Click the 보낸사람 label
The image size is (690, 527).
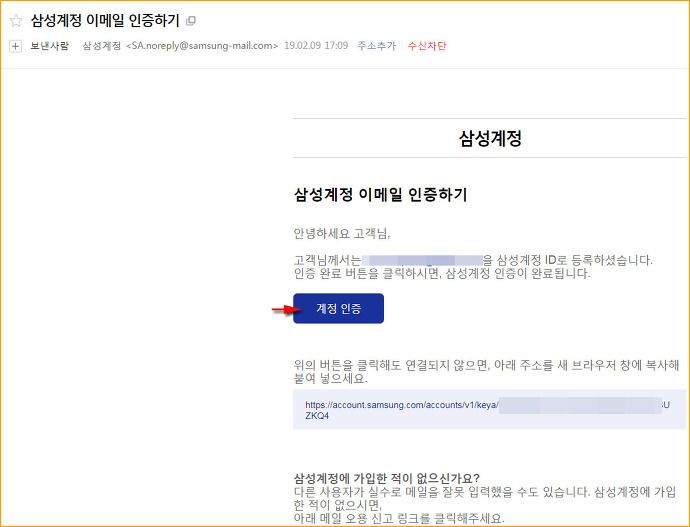(x=49, y=46)
